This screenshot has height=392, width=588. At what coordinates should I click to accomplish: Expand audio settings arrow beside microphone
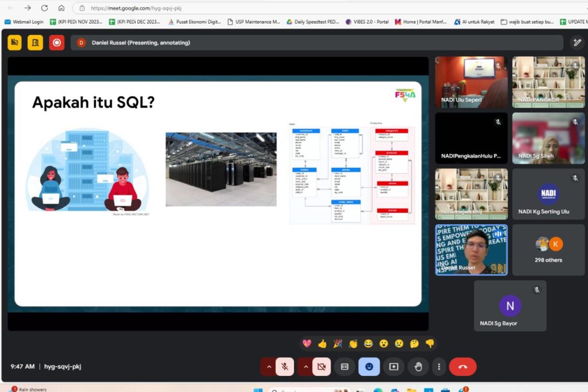pyautogui.click(x=268, y=366)
